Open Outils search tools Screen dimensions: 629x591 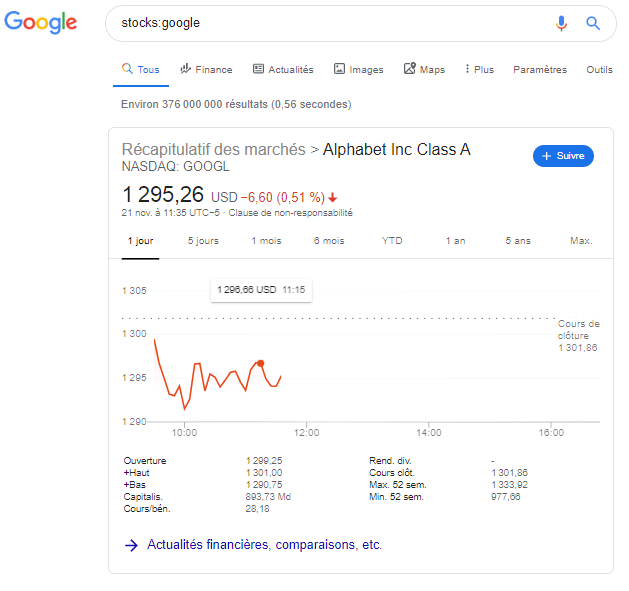coord(599,69)
